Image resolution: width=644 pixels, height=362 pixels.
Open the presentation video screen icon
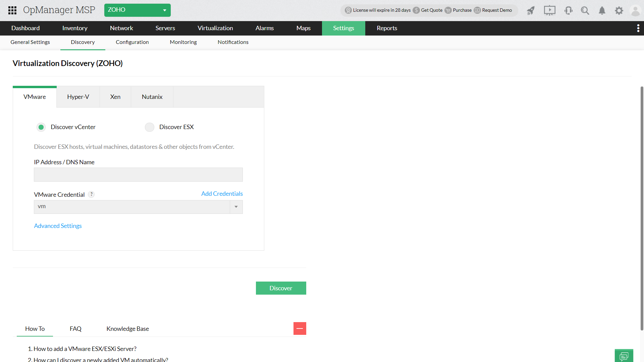point(549,10)
